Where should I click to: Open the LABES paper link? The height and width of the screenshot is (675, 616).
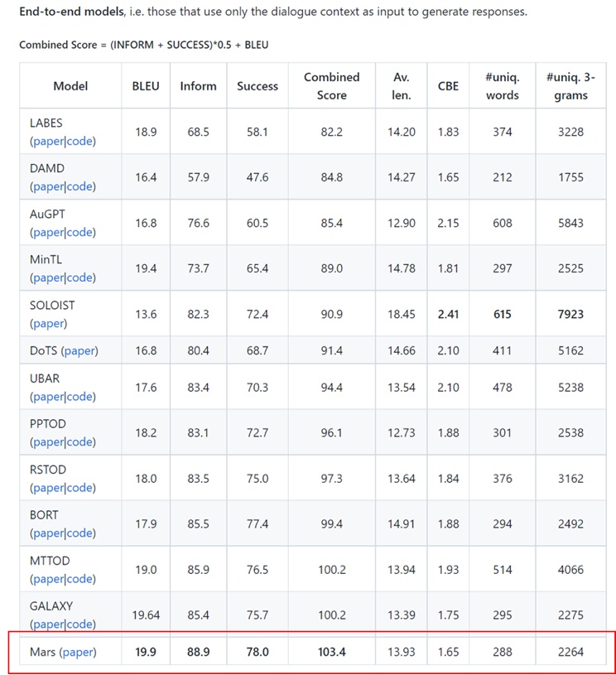48,141
